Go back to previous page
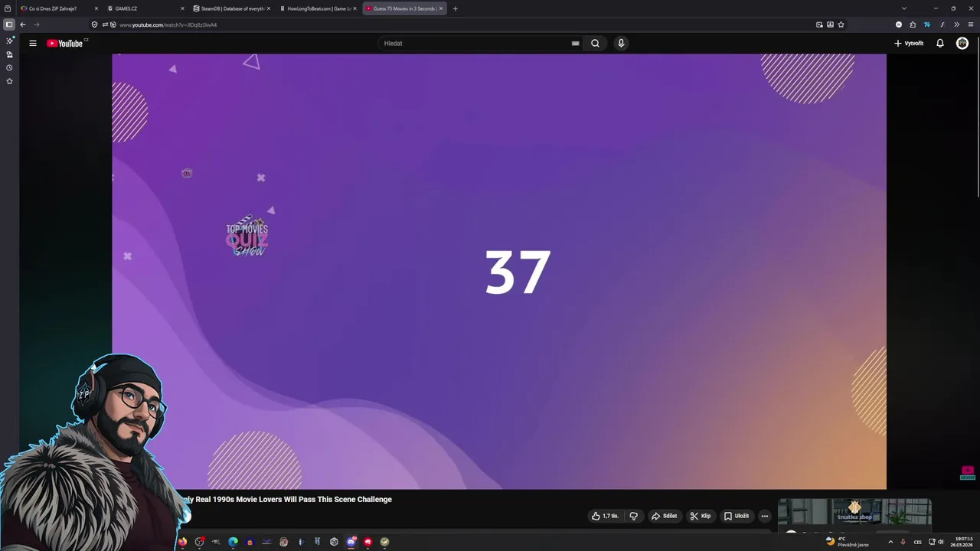Image resolution: width=980 pixels, height=551 pixels. coord(22,24)
